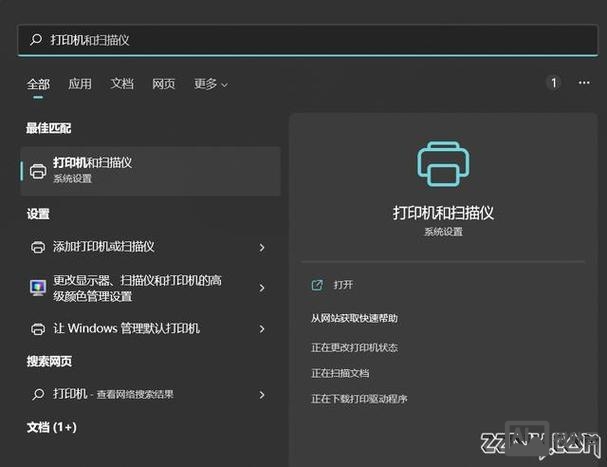
Task: Expand arrow for 打印机 web search result
Action: pyautogui.click(x=262, y=395)
